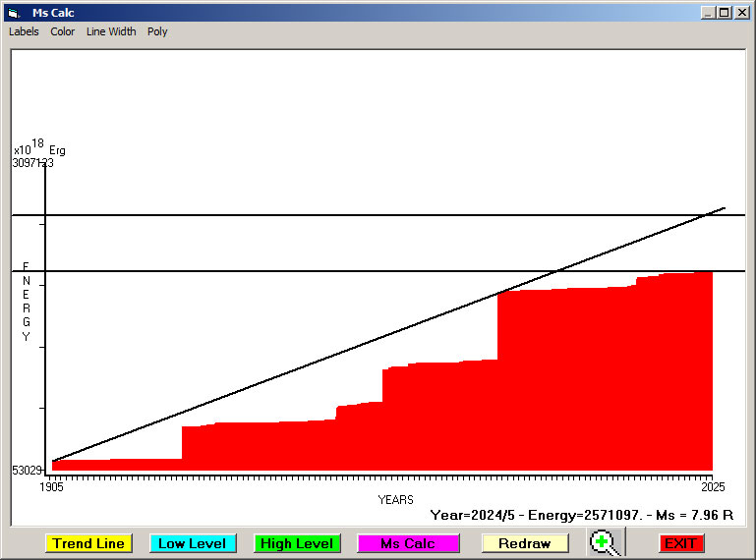Click the Year/Energy/Ms status readout text

click(581, 515)
